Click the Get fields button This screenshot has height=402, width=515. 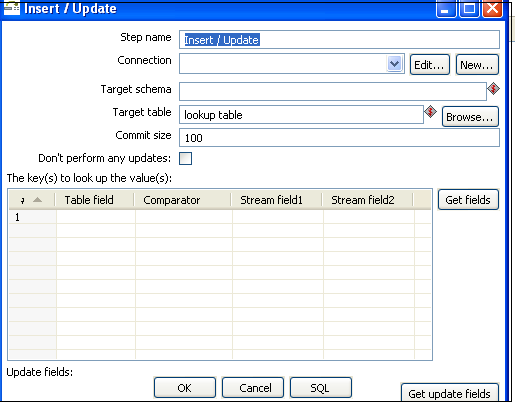pyautogui.click(x=468, y=200)
